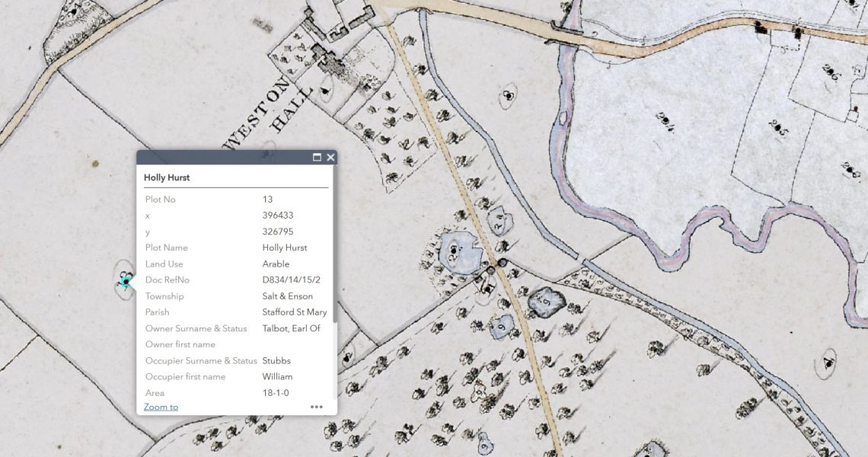
Task: Select plot number 201 on the map
Action: 665,121
